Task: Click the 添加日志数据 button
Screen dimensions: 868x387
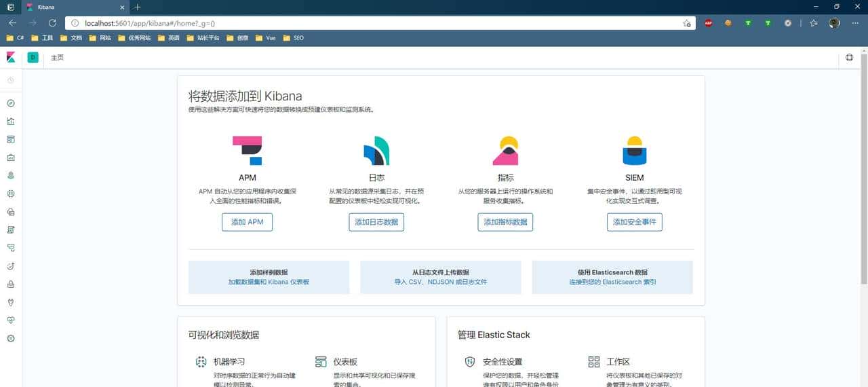Action: click(376, 222)
